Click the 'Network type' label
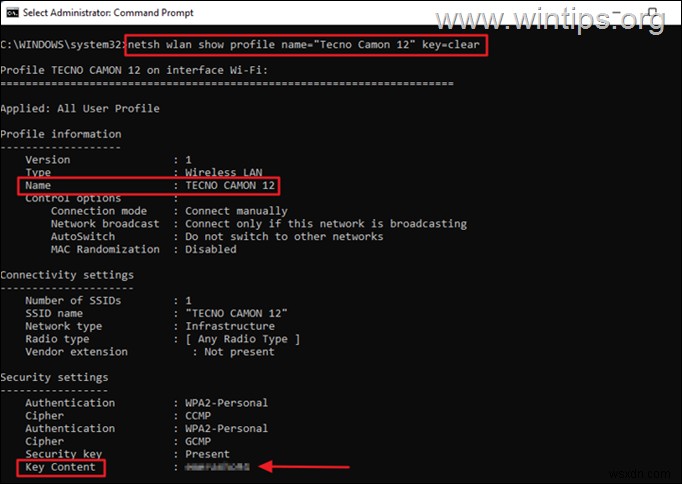 point(64,326)
